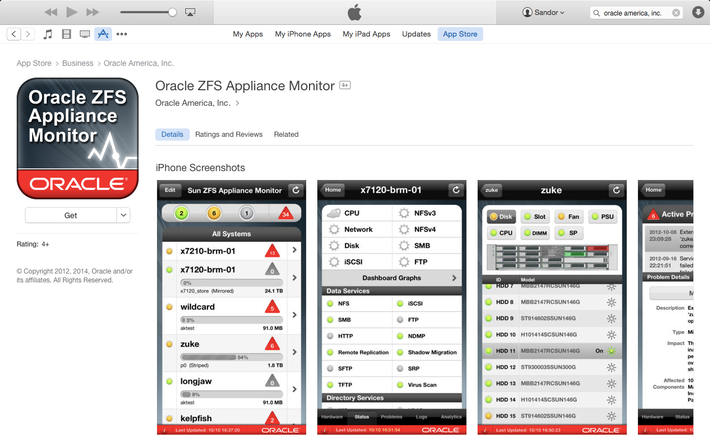Expand the zuke row chevron
Screen dimensions: 710x443
(x=294, y=352)
